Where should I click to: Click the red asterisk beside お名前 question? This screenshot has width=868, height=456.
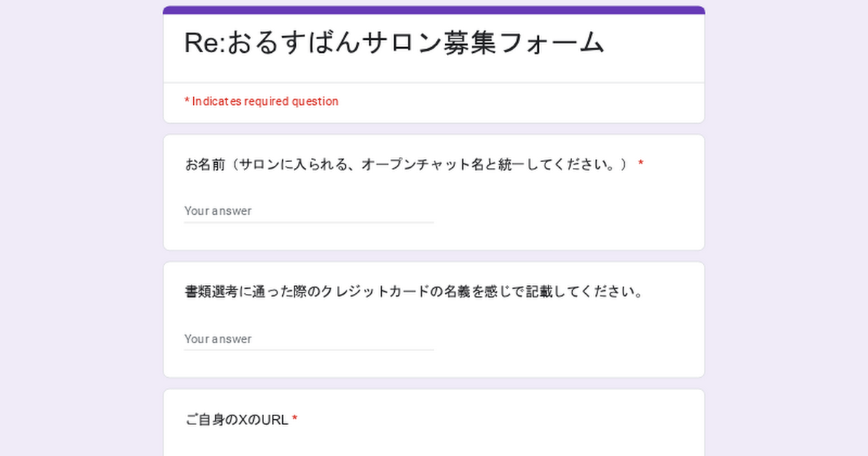[x=641, y=164]
